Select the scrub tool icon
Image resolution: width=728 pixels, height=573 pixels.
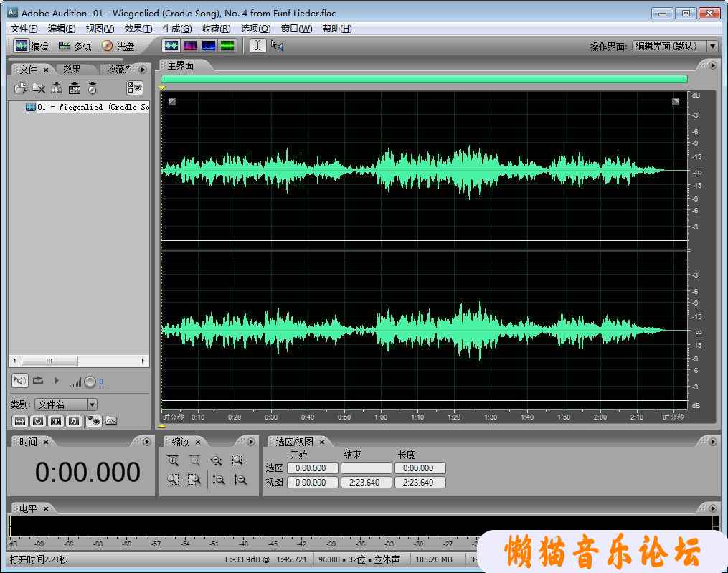[x=277, y=45]
